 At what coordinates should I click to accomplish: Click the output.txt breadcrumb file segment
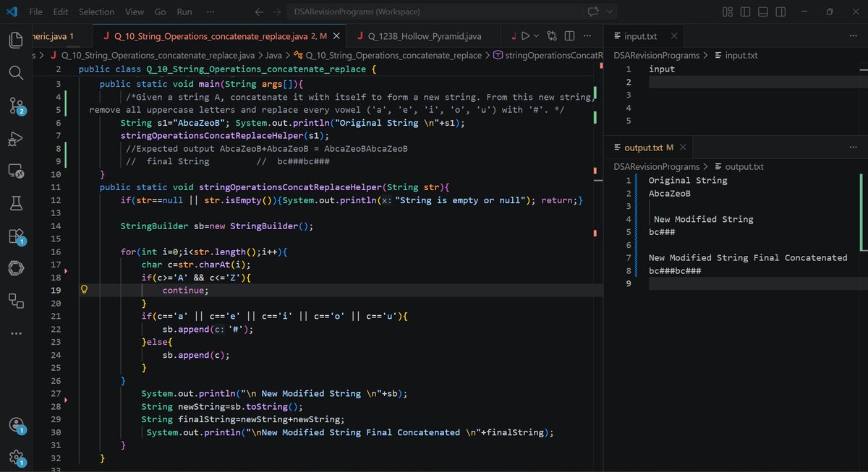click(x=739, y=166)
